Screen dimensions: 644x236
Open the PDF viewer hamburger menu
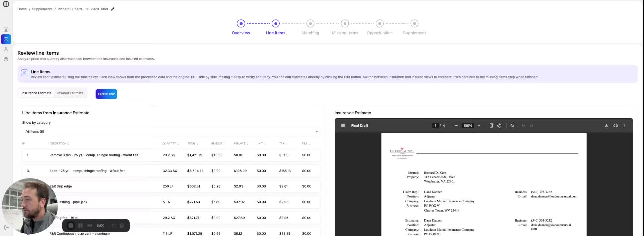point(343,126)
